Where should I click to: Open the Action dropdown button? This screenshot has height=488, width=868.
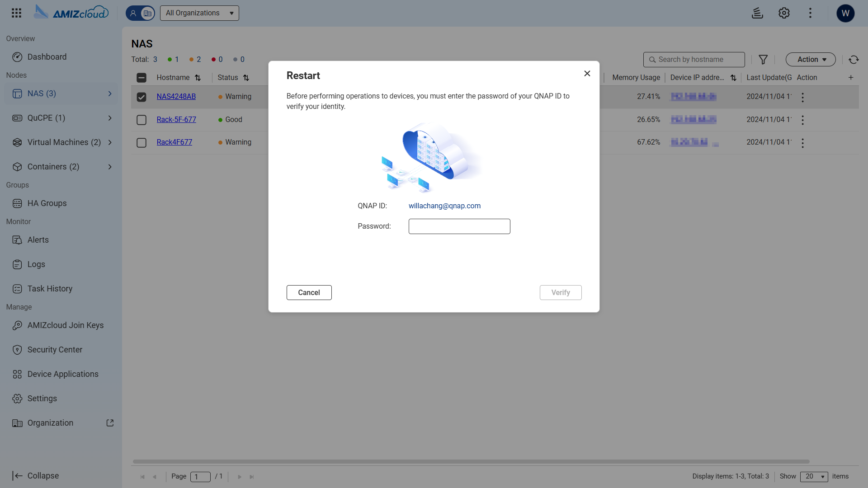tap(811, 60)
